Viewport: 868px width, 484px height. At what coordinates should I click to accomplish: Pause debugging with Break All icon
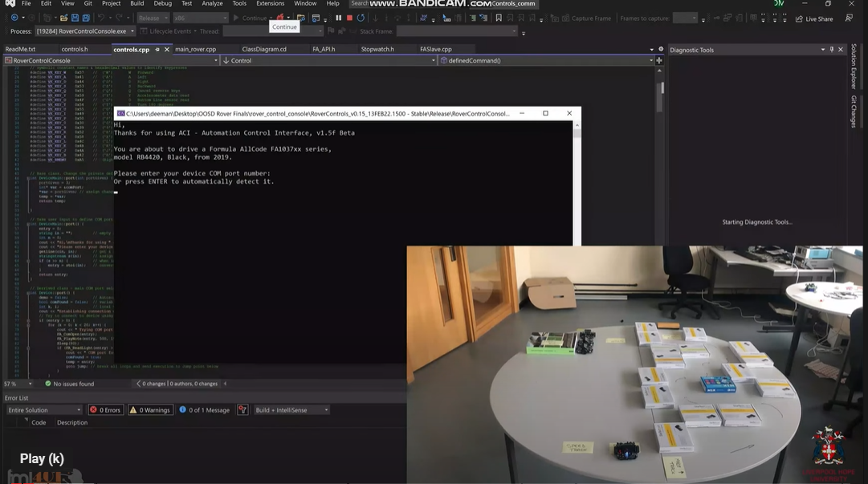tap(339, 18)
